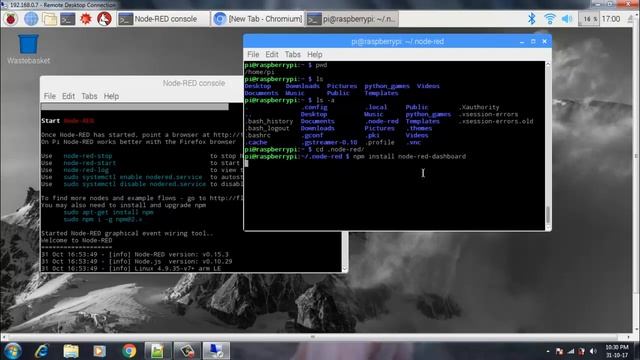Click the Windows Action Center flag icon
640x360 pixels.
[560, 351]
